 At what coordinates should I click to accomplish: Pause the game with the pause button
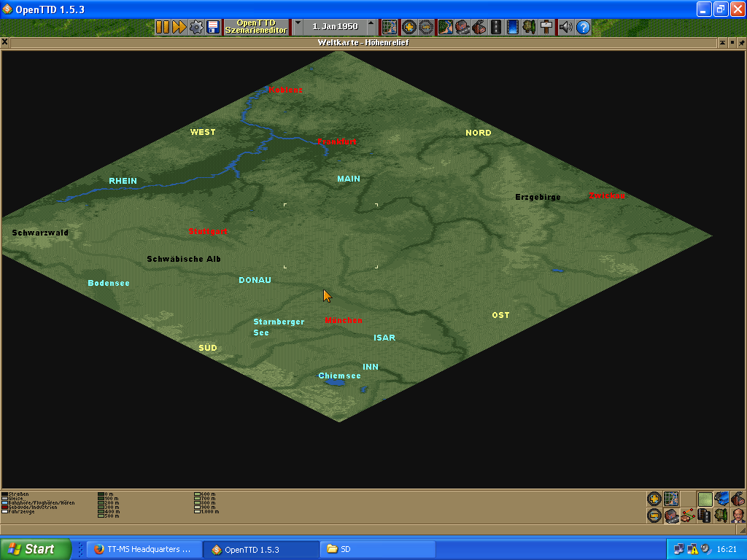click(162, 27)
